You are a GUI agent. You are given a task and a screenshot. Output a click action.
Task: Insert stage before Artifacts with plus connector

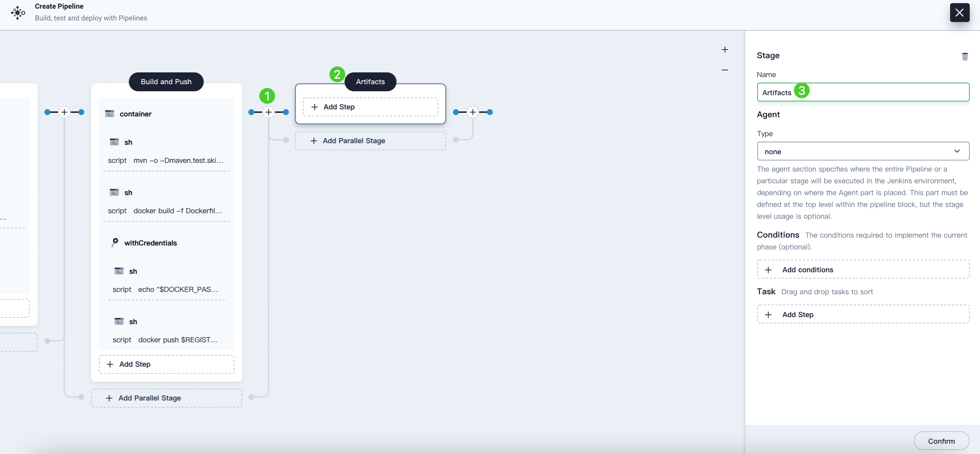[x=268, y=112]
